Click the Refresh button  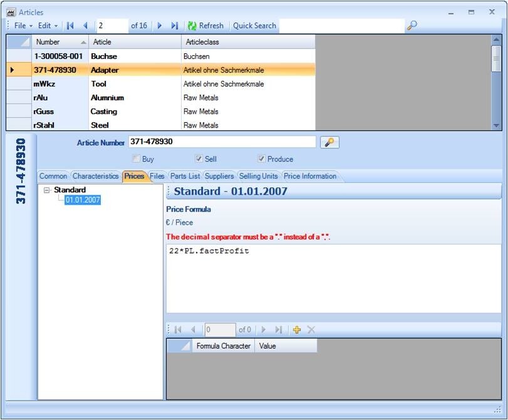205,26
